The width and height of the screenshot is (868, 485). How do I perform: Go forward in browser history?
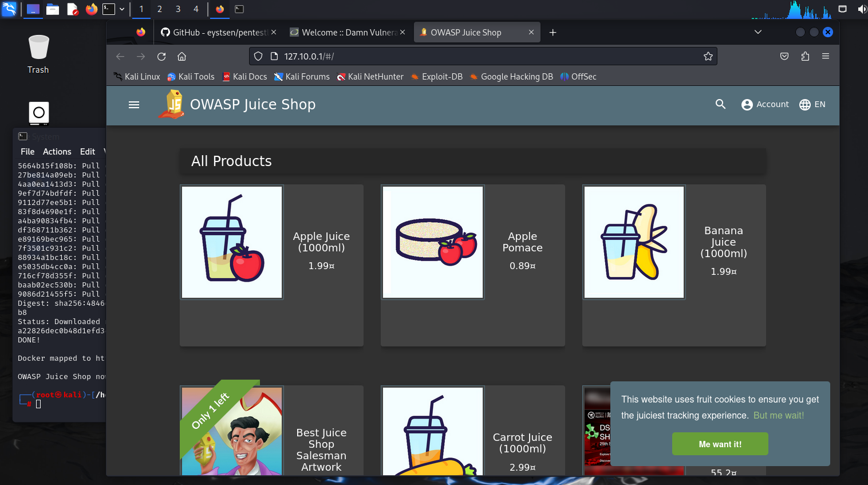pos(141,56)
